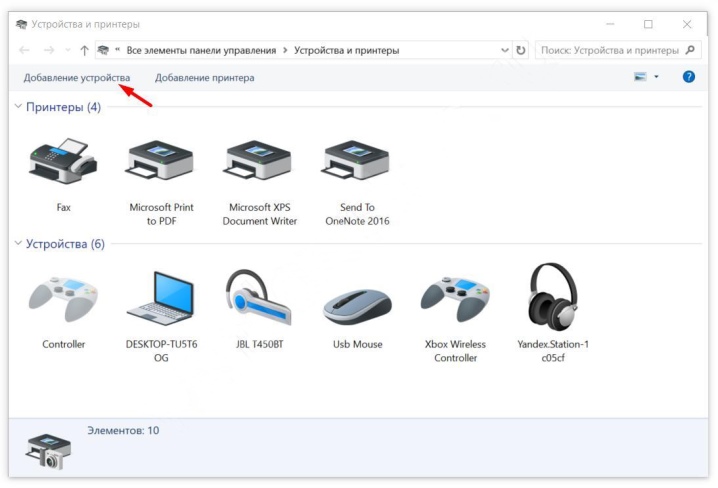
Task: Collapse the Устройства (6) group
Action: pyautogui.click(x=18, y=243)
